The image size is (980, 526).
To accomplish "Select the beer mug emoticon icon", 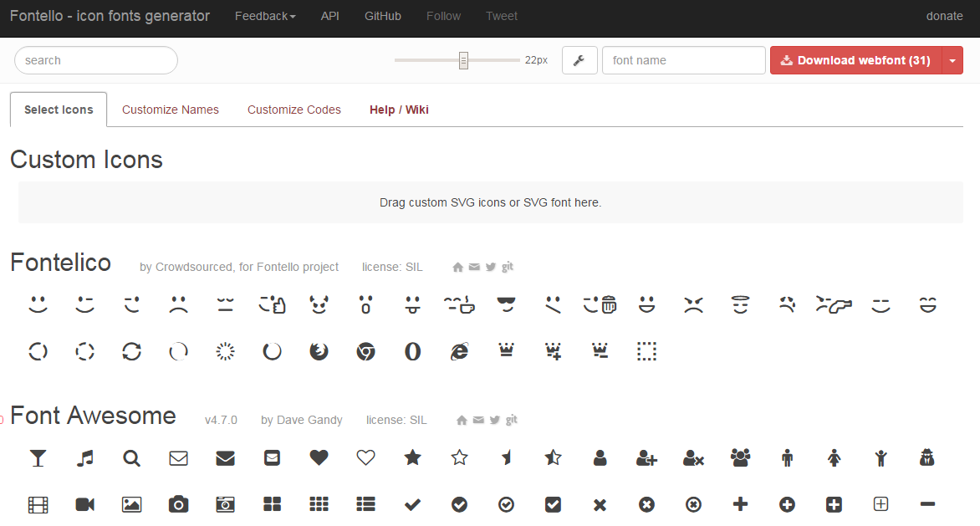I will point(600,305).
